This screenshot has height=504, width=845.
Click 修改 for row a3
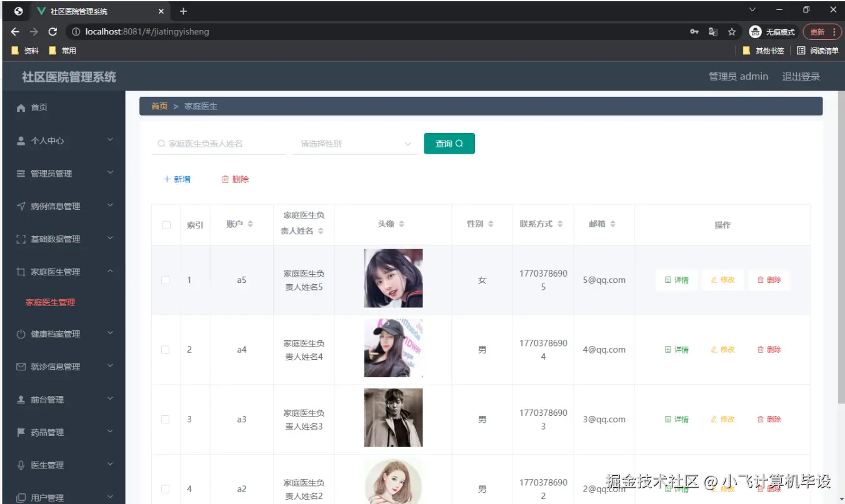tap(723, 420)
